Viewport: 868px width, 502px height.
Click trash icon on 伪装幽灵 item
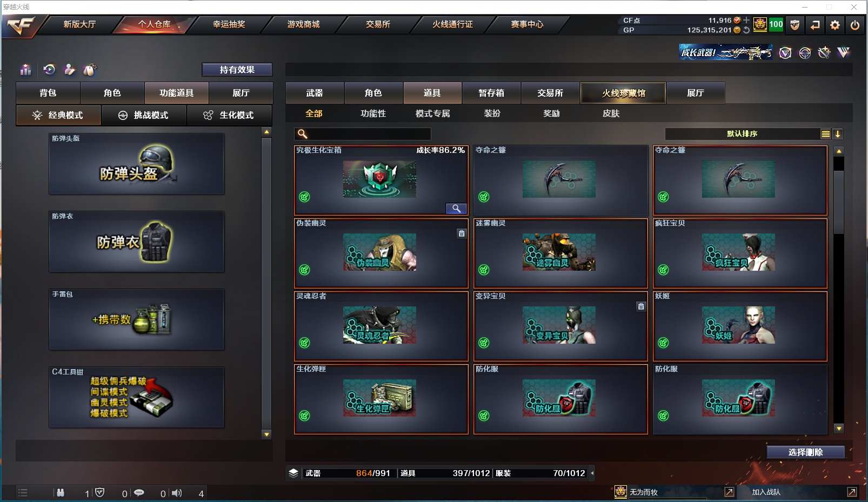click(462, 233)
